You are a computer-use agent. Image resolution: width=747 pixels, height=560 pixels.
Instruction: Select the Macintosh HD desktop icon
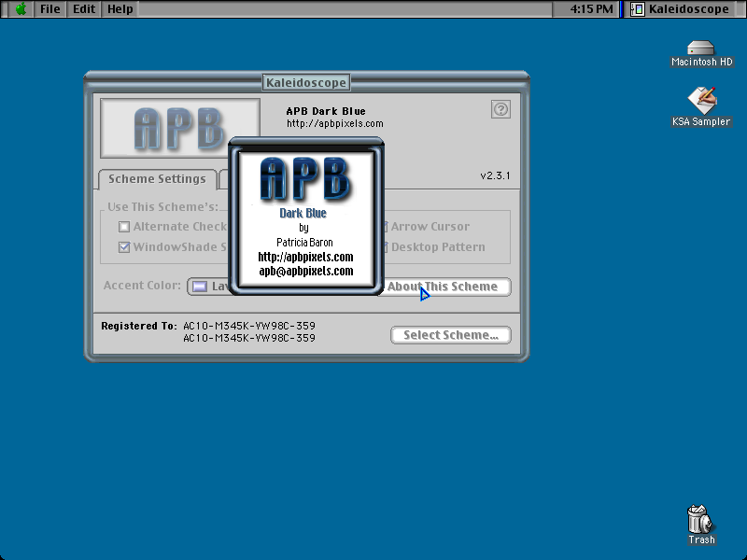(x=701, y=54)
